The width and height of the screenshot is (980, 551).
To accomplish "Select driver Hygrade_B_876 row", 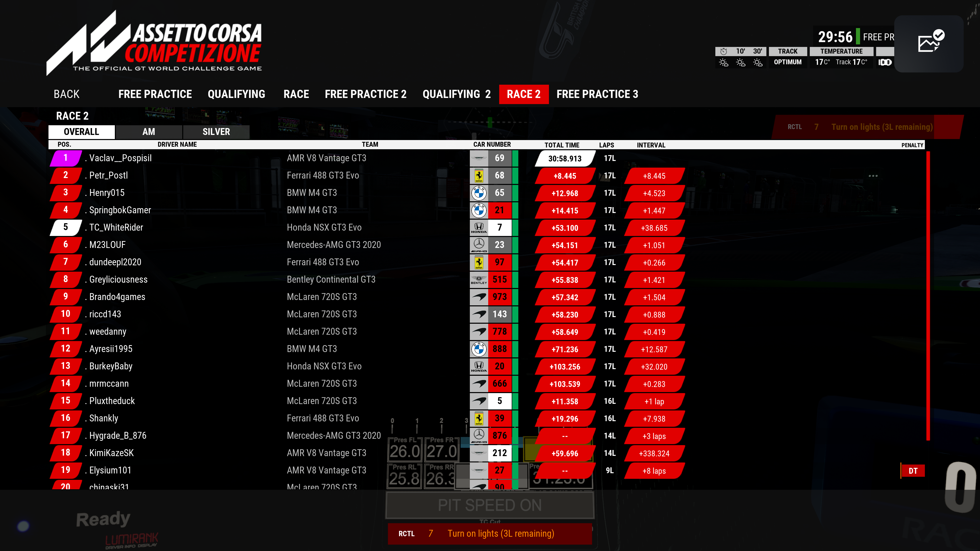I will [487, 436].
